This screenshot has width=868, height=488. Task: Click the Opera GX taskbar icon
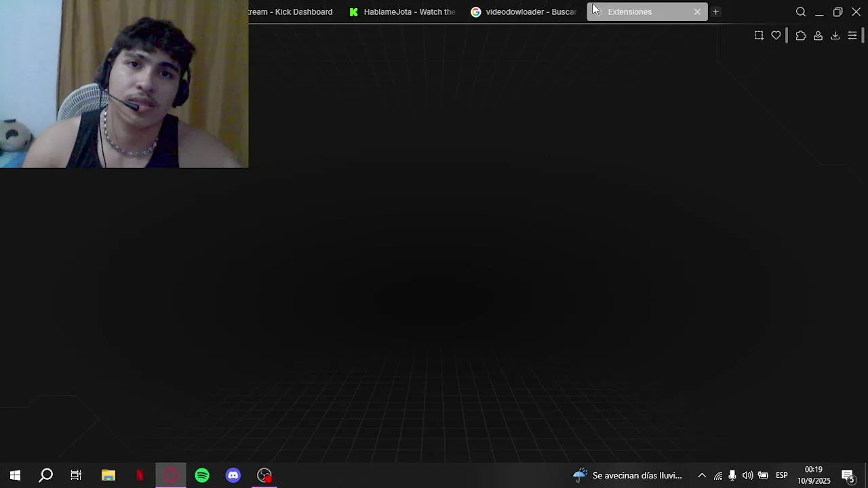pos(171,475)
